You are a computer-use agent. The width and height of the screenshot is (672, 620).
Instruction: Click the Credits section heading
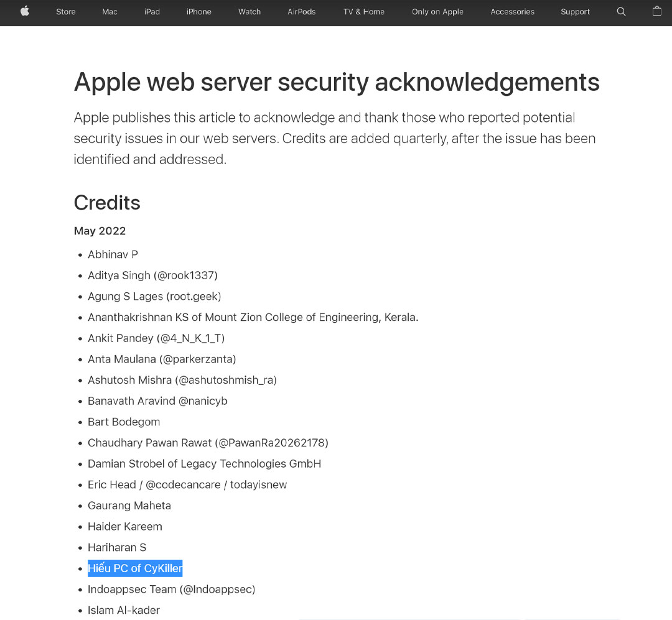(107, 203)
